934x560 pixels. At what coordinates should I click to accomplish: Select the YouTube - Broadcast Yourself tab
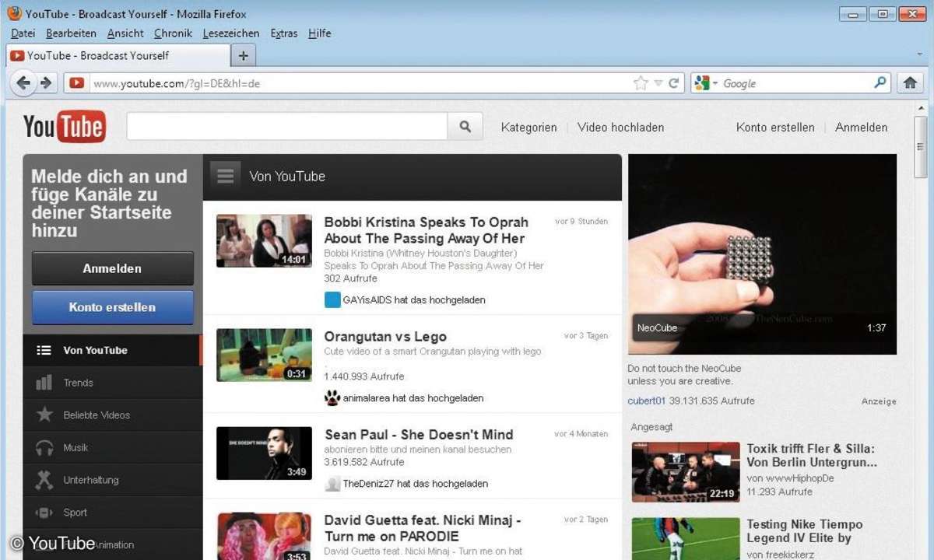coord(118,55)
